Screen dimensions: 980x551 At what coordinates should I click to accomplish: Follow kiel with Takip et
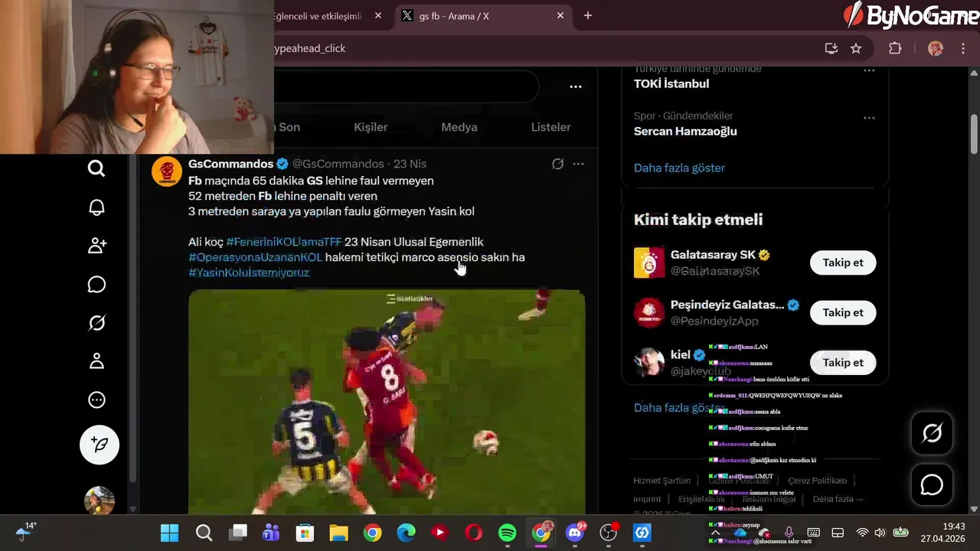tap(843, 363)
